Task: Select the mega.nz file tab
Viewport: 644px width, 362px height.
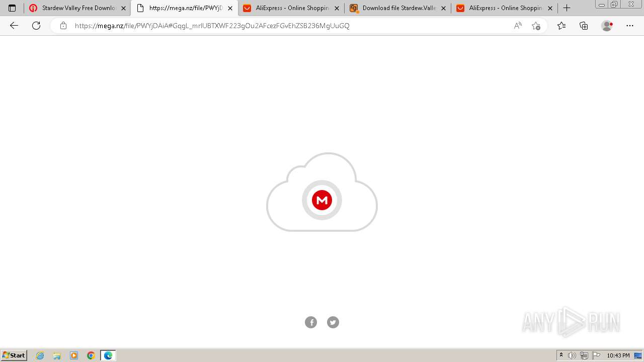Action: tap(184, 8)
